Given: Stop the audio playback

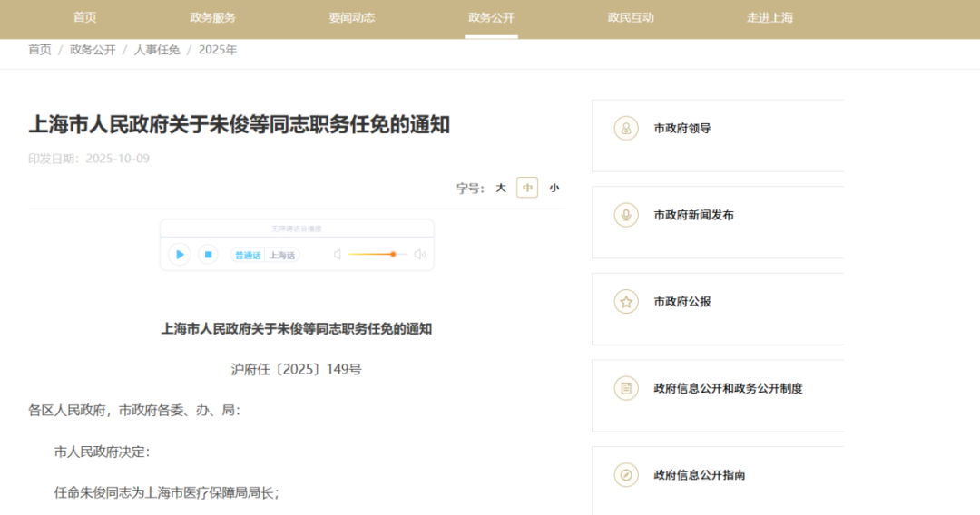Looking at the screenshot, I should (x=208, y=255).
